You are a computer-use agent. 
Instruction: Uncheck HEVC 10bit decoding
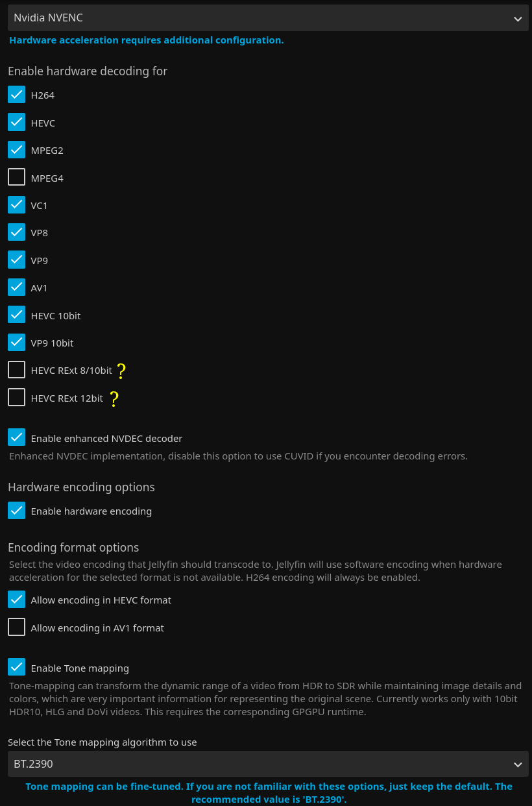click(x=17, y=315)
